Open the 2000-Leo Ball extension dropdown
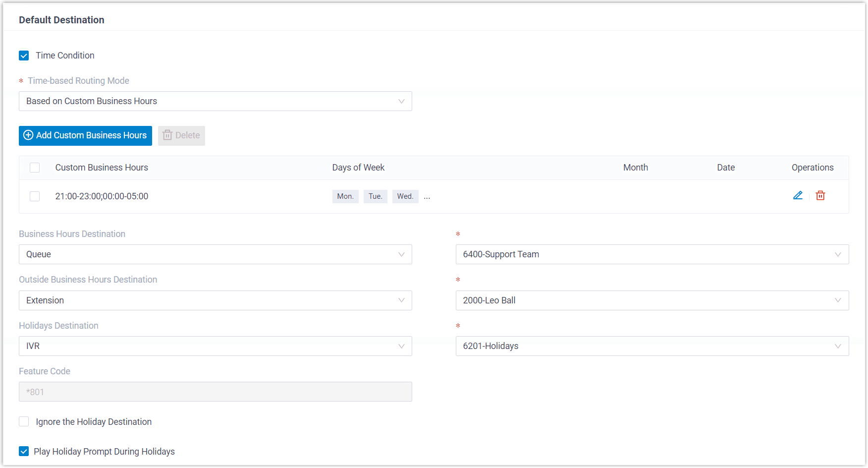The image size is (868, 468). pyautogui.click(x=651, y=300)
